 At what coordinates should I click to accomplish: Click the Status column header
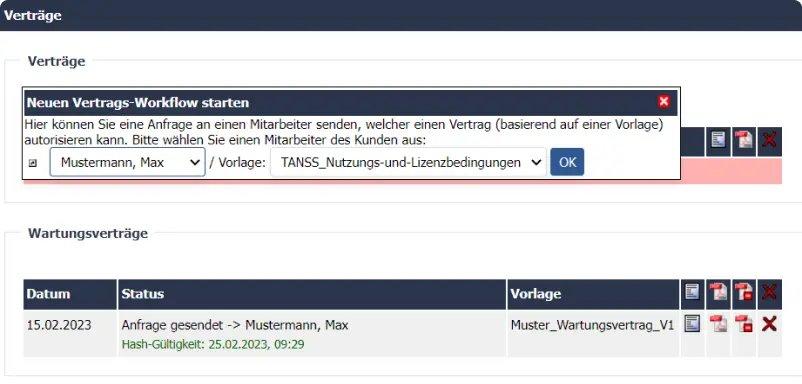click(x=312, y=294)
